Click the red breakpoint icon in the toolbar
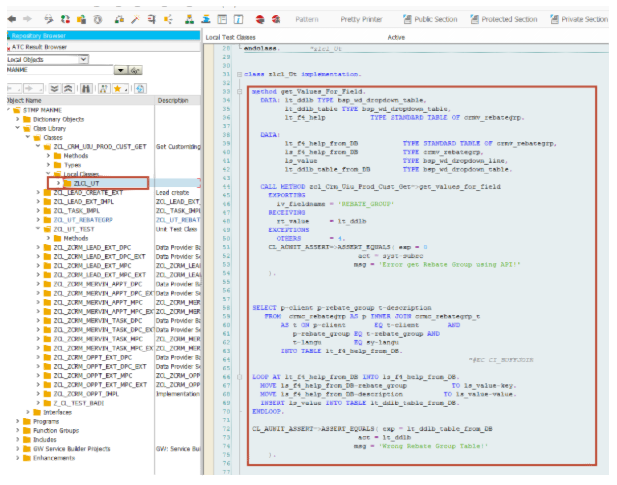 (x=261, y=19)
